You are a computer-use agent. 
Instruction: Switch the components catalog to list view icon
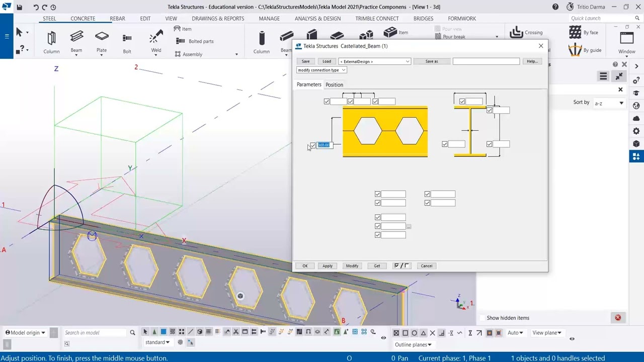tap(603, 76)
